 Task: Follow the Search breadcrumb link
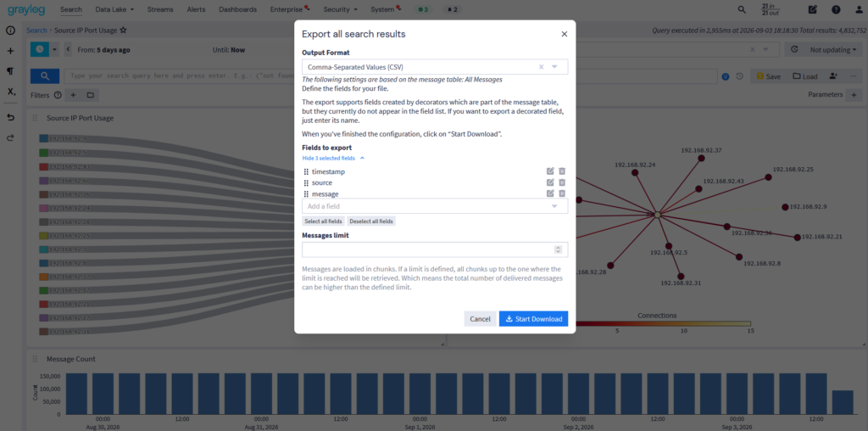[36, 31]
